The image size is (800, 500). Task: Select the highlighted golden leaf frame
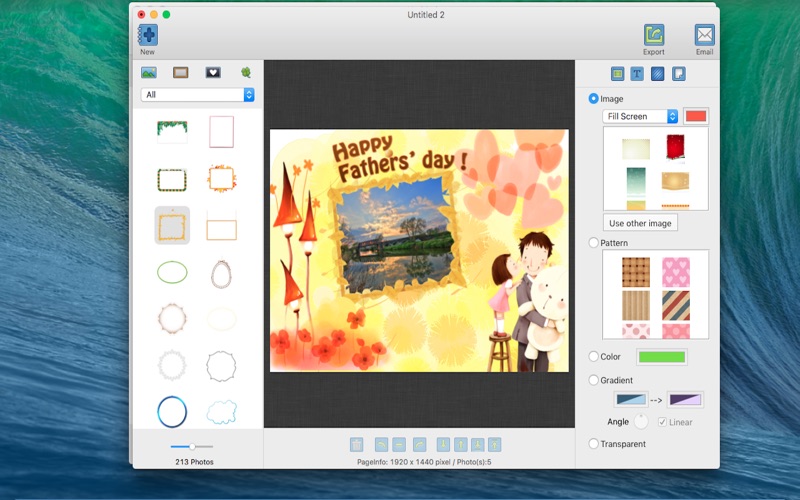(x=172, y=225)
